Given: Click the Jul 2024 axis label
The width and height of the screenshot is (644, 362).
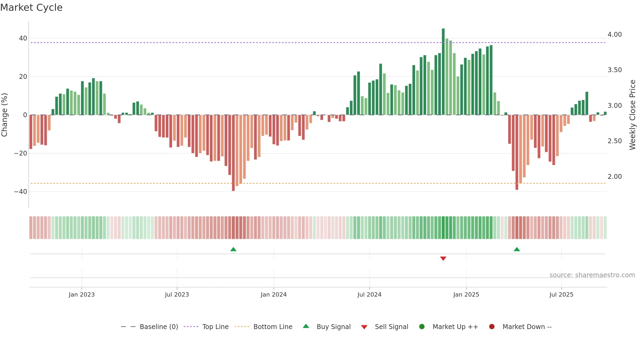Looking at the screenshot, I should (369, 294).
